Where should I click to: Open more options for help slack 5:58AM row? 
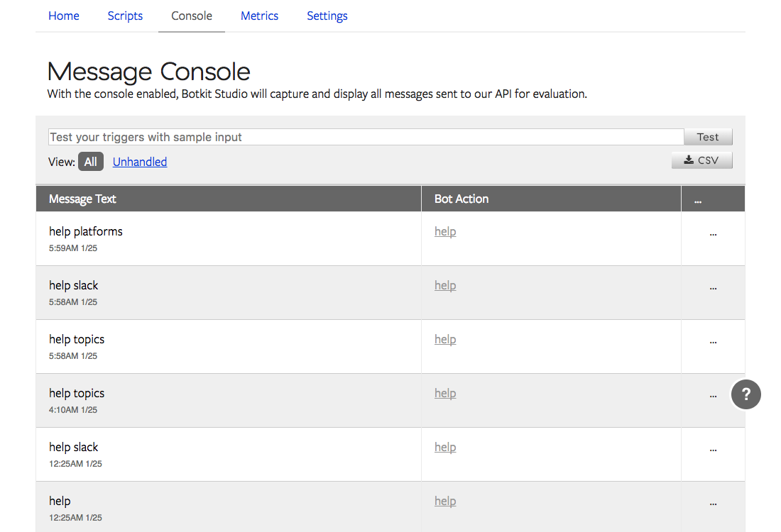point(713,288)
